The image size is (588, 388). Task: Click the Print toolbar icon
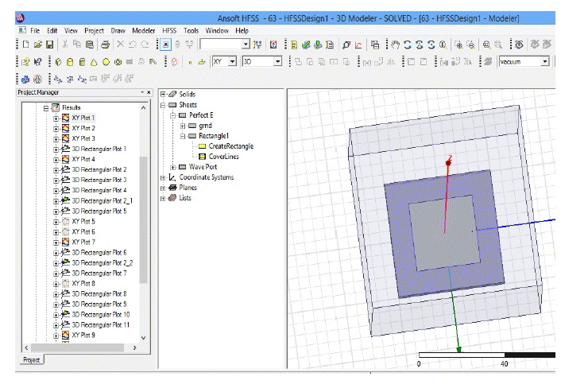(x=103, y=45)
